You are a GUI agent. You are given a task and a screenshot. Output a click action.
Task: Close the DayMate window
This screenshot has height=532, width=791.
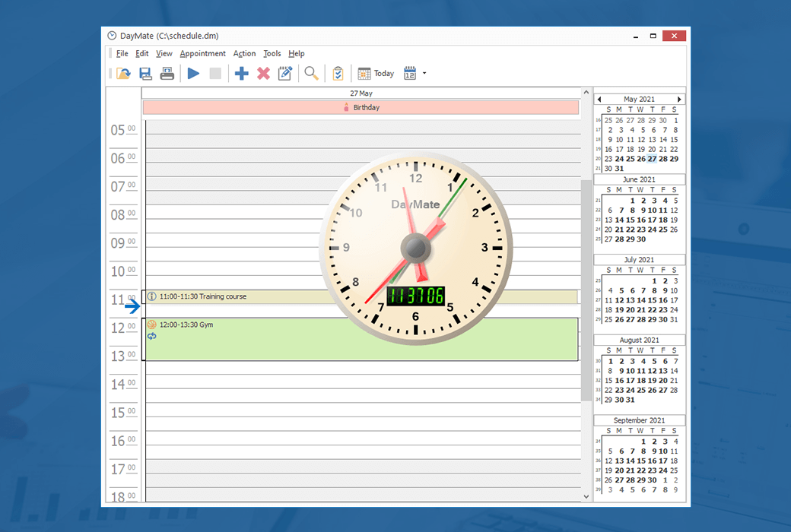674,36
